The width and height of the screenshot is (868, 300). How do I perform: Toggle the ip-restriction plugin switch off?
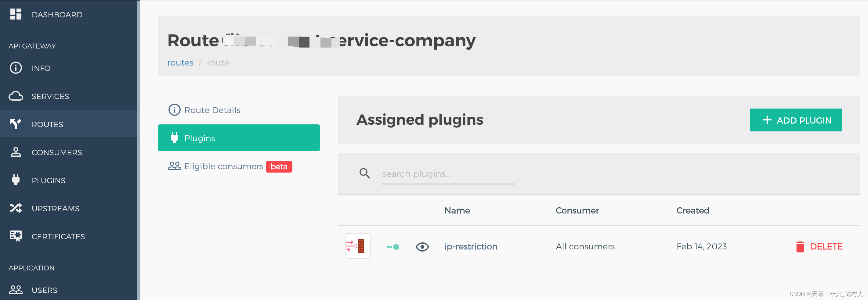pos(393,247)
